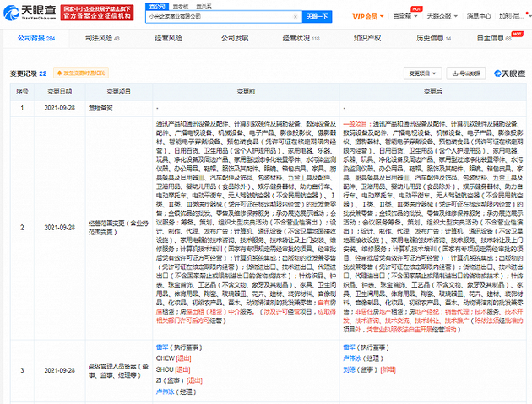Screen dimensions: 532x404
Task: Switch to the 查老板 search tab
Action: pos(180,7)
